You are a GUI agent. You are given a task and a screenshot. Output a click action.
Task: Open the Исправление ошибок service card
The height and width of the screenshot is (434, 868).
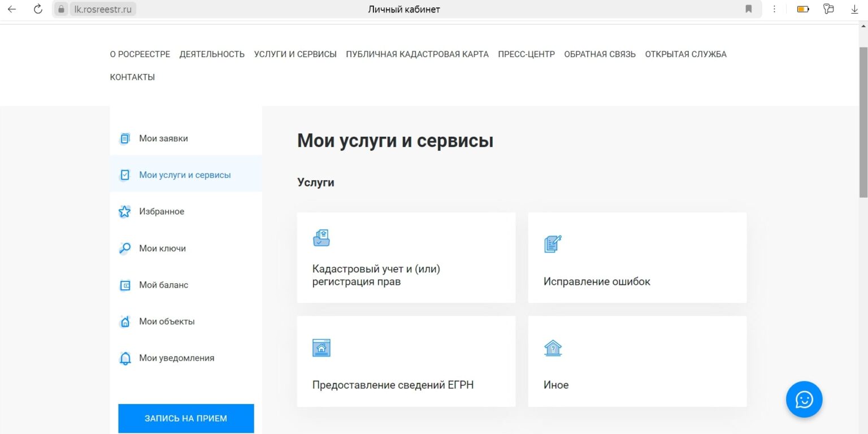pyautogui.click(x=637, y=258)
